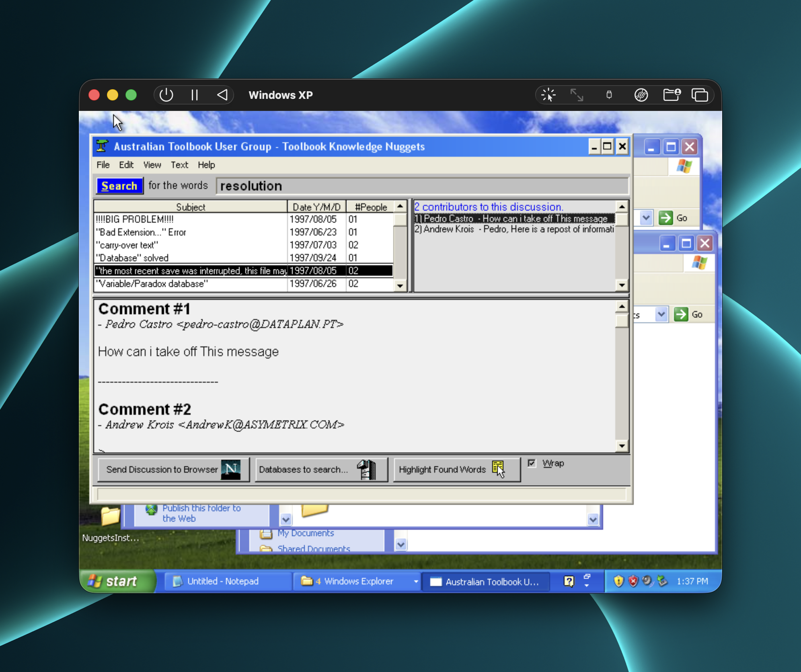Image resolution: width=801 pixels, height=672 pixels.
Task: Click the help question mark icon in taskbar
Action: [569, 581]
